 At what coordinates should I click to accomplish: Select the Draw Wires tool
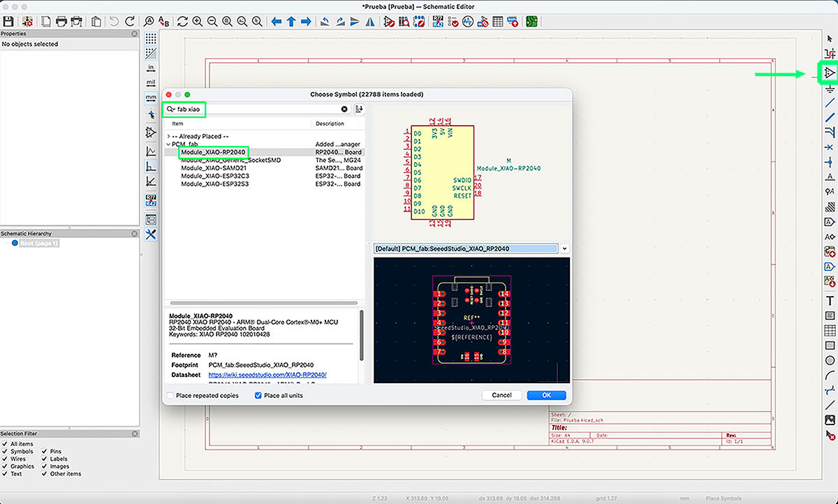[x=830, y=103]
